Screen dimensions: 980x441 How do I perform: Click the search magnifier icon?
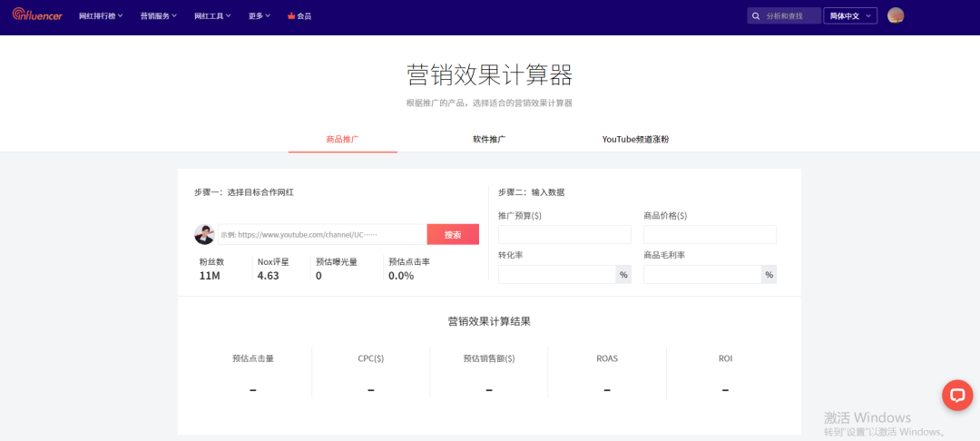coord(756,16)
